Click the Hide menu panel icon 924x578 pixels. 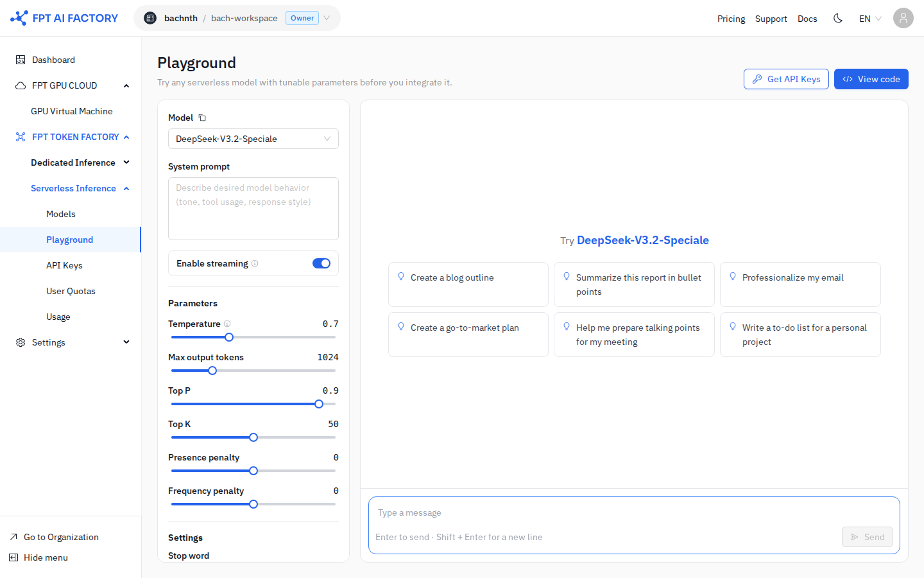coord(13,557)
